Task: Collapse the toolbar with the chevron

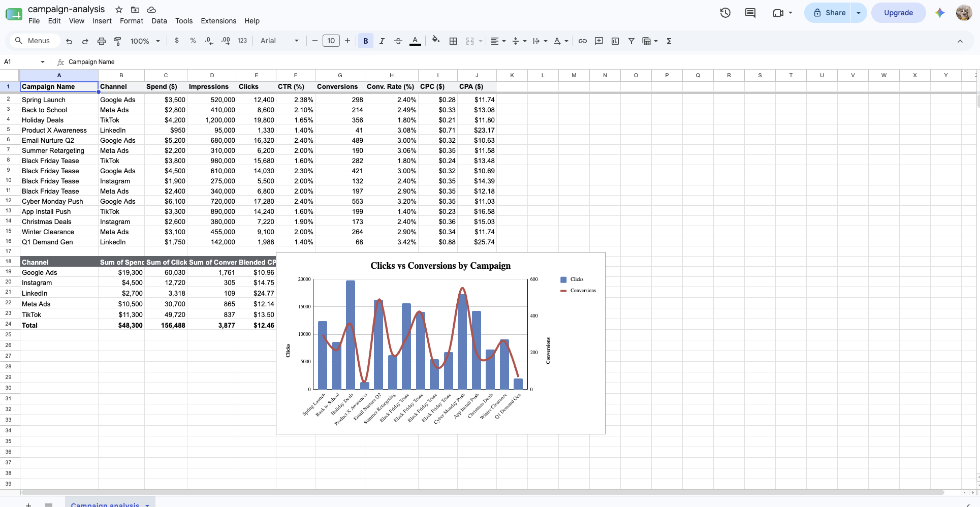Action: pos(960,41)
